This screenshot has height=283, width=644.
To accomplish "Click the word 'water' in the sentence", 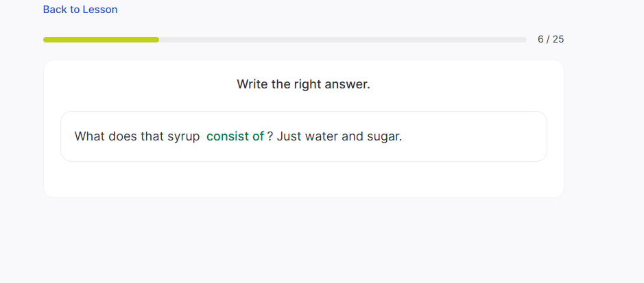I will point(322,136).
